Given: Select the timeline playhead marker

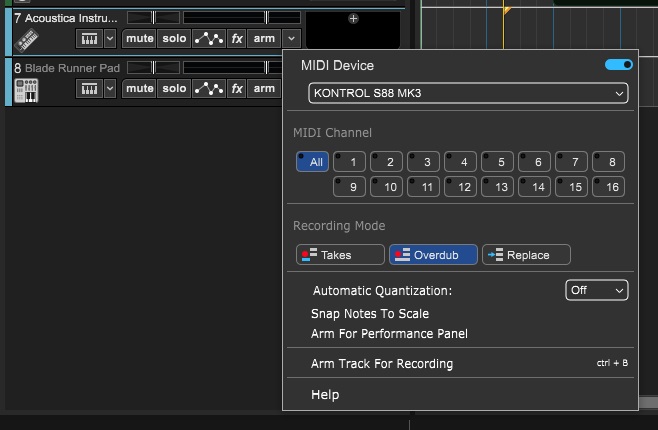Looking at the screenshot, I should 507,10.
